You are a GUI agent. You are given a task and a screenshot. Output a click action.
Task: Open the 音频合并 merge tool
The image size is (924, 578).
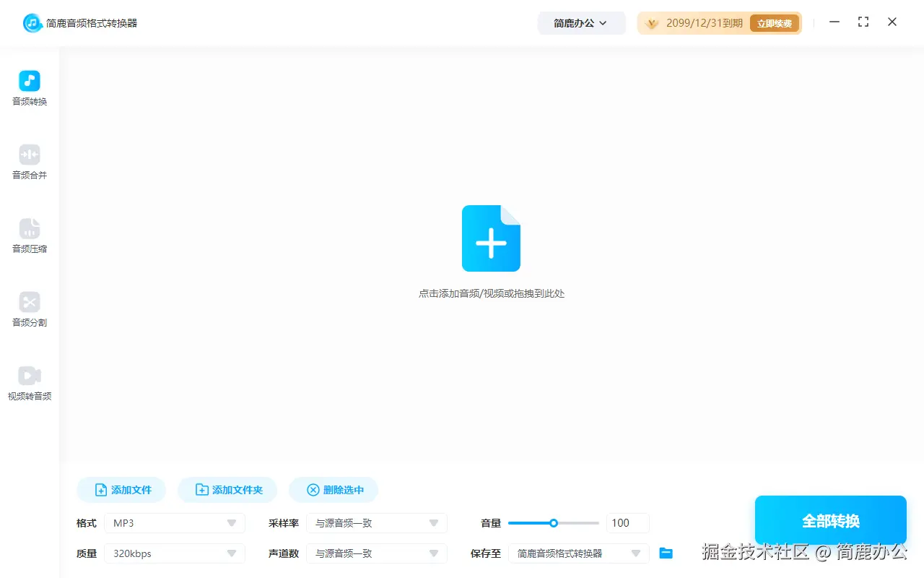pos(29,160)
